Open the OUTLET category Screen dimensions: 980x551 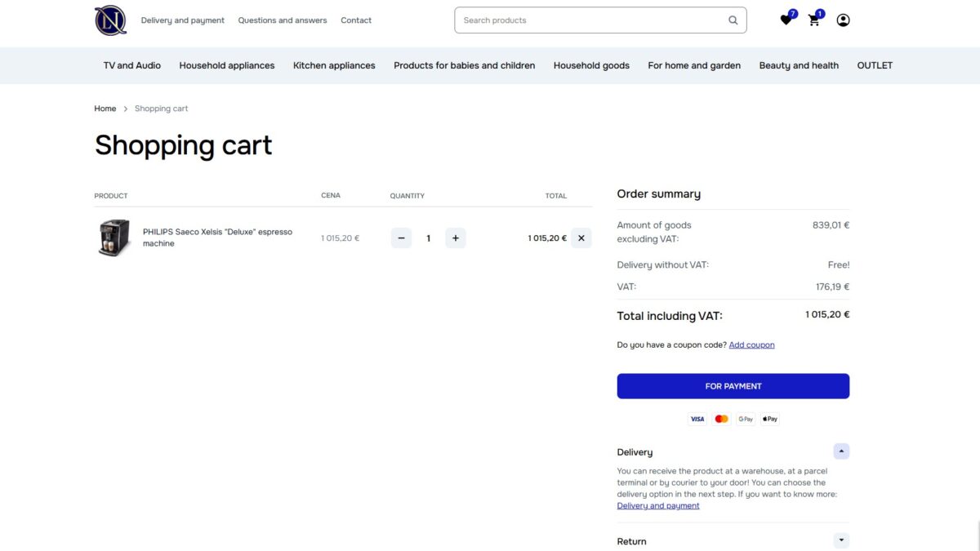[875, 65]
